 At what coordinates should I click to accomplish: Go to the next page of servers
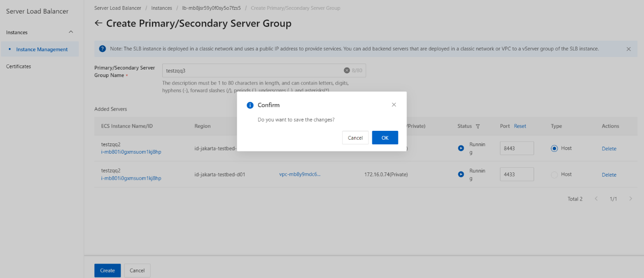(630, 199)
